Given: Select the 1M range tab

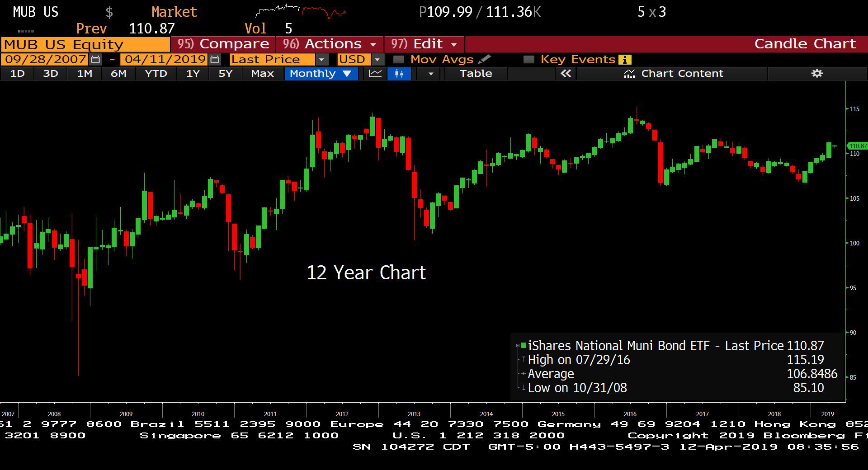Looking at the screenshot, I should point(85,73).
